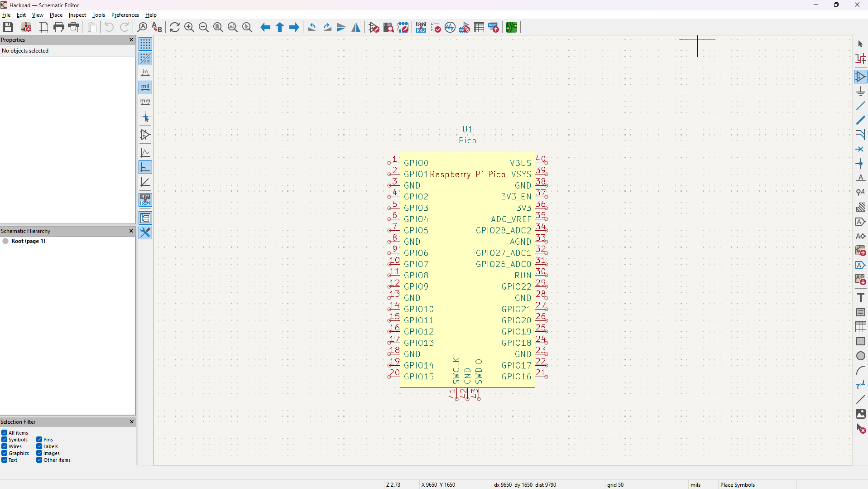The height and width of the screenshot is (489, 868).
Task: Select the text placement tool
Action: pyautogui.click(x=862, y=297)
